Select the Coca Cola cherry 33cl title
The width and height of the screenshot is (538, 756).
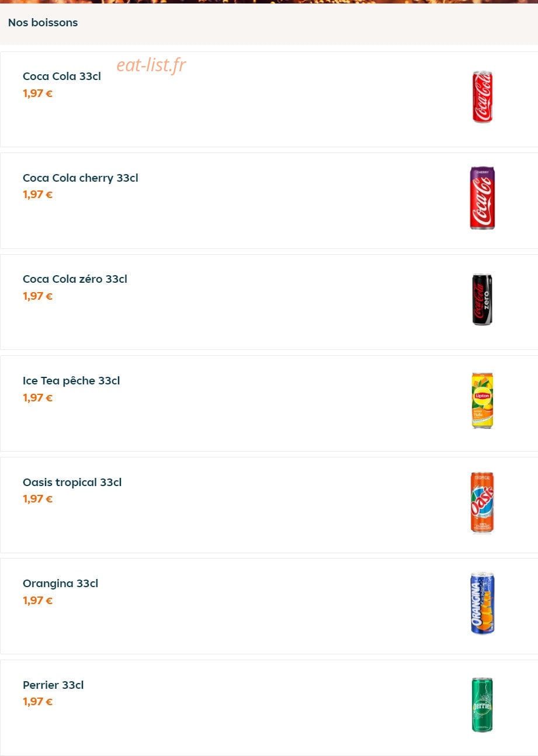[x=81, y=178]
